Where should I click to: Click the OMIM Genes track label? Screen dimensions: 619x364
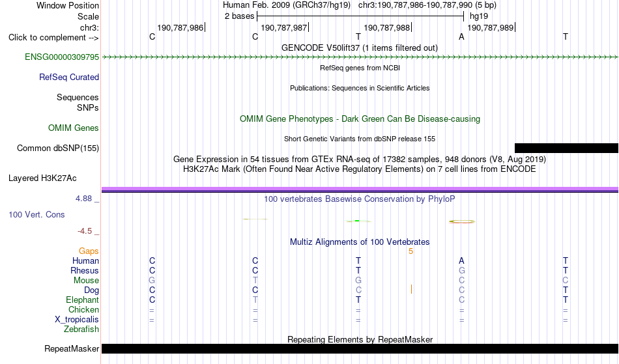tap(74, 128)
